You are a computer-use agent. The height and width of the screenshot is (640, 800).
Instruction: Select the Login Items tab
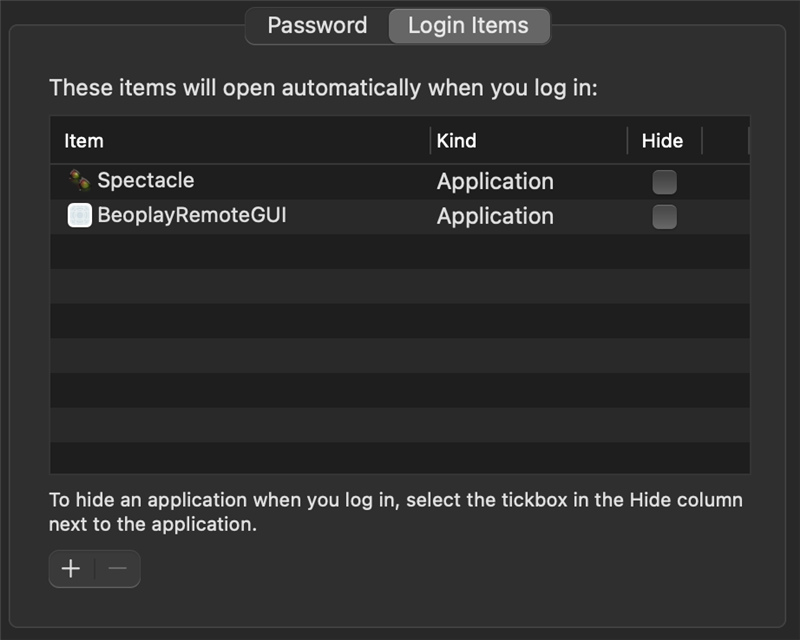point(468,26)
